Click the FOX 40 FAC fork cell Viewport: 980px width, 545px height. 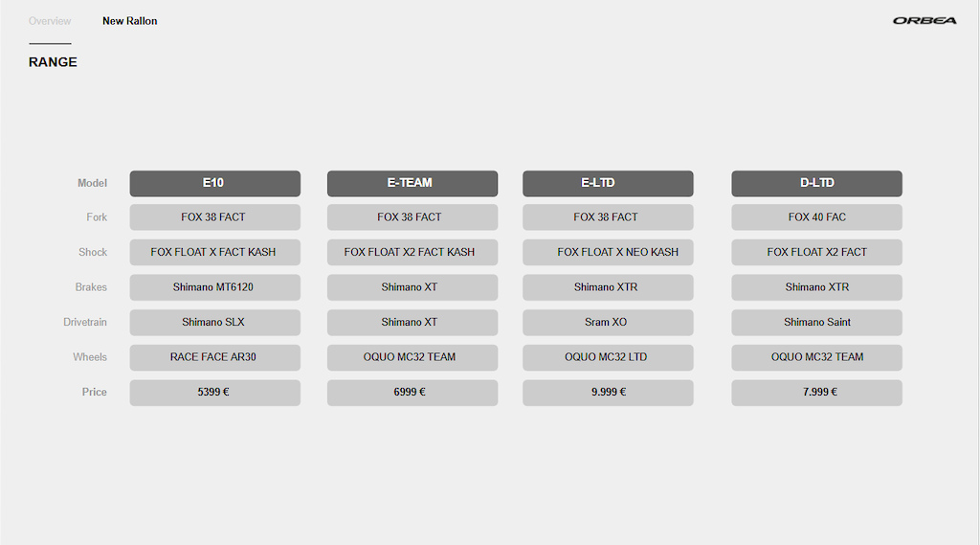[x=817, y=217]
